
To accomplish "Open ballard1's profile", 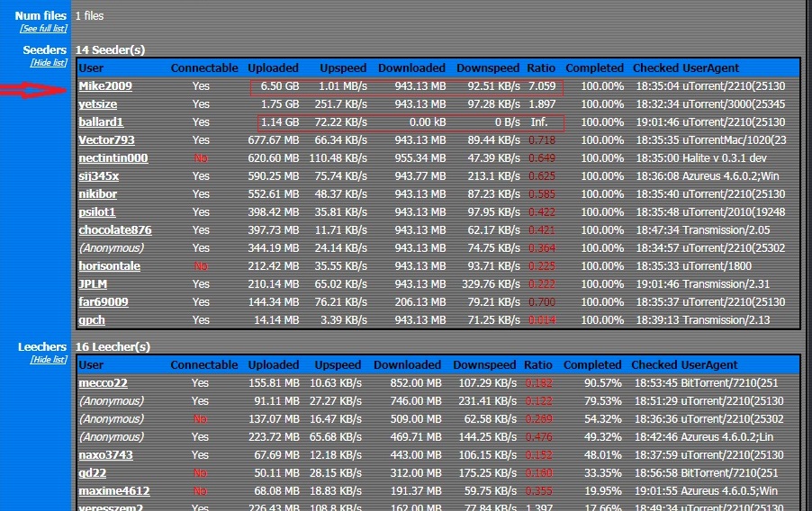I will coord(101,122).
